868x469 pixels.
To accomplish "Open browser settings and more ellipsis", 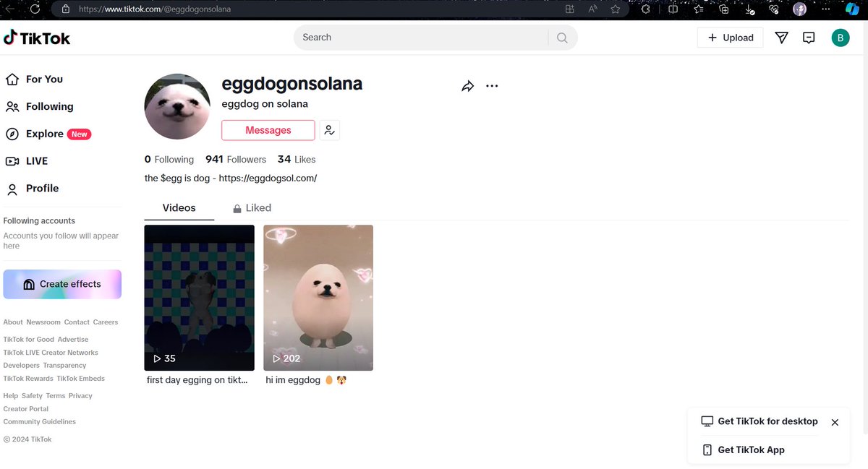I will click(825, 9).
